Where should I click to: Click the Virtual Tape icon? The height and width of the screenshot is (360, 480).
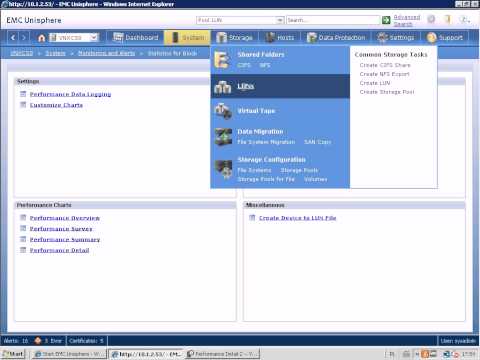tap(223, 111)
